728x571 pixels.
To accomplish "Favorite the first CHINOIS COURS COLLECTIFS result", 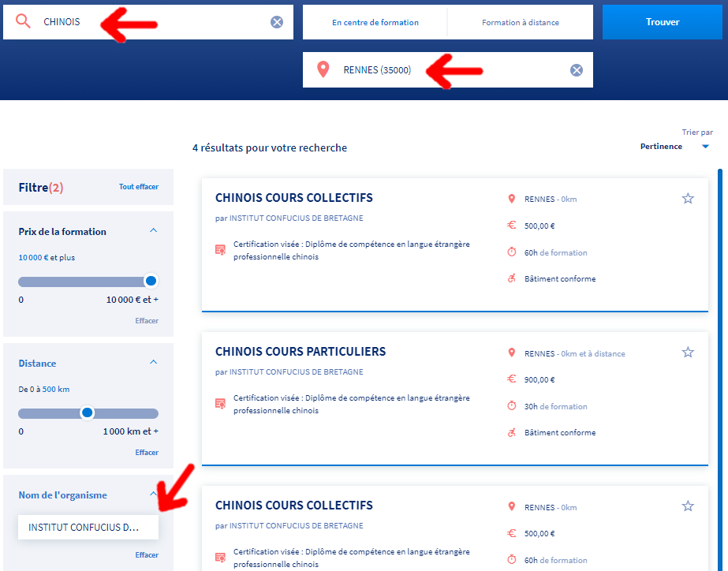I will [x=688, y=199].
